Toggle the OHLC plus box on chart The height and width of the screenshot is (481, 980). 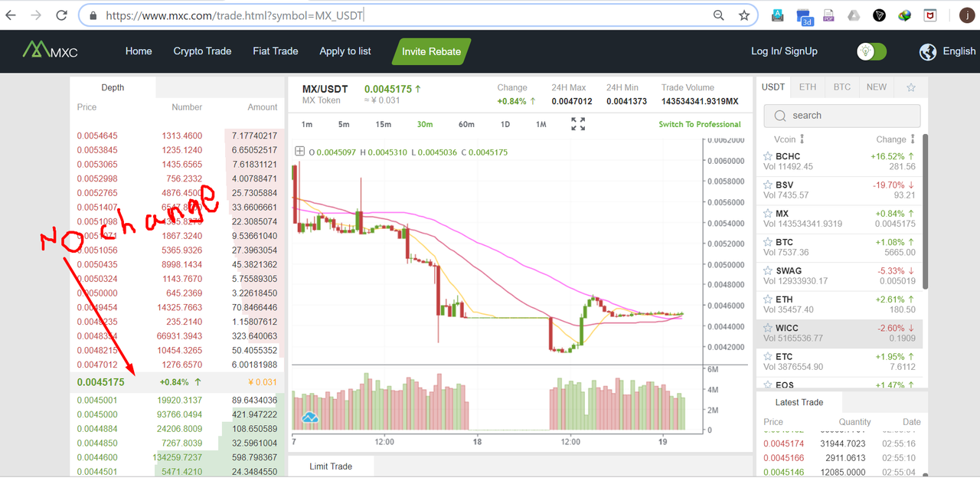coord(299,152)
